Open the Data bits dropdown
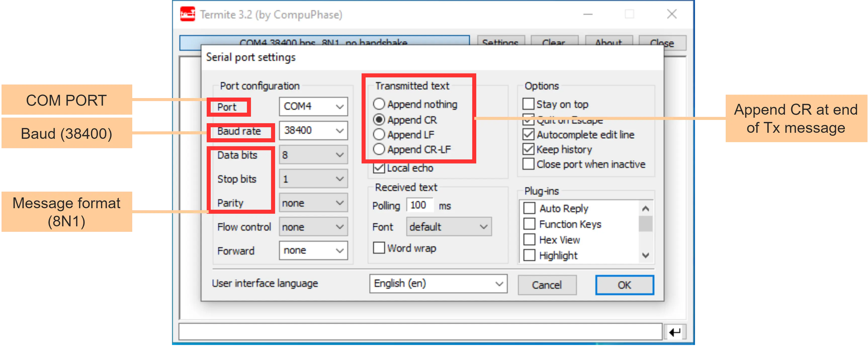Viewport: 868px width, 346px height. coord(313,155)
